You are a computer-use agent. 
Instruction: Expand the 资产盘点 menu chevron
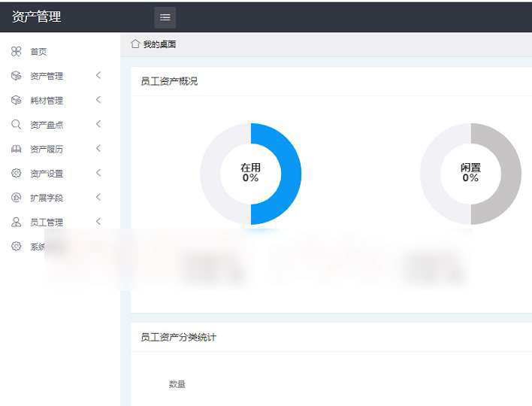98,124
